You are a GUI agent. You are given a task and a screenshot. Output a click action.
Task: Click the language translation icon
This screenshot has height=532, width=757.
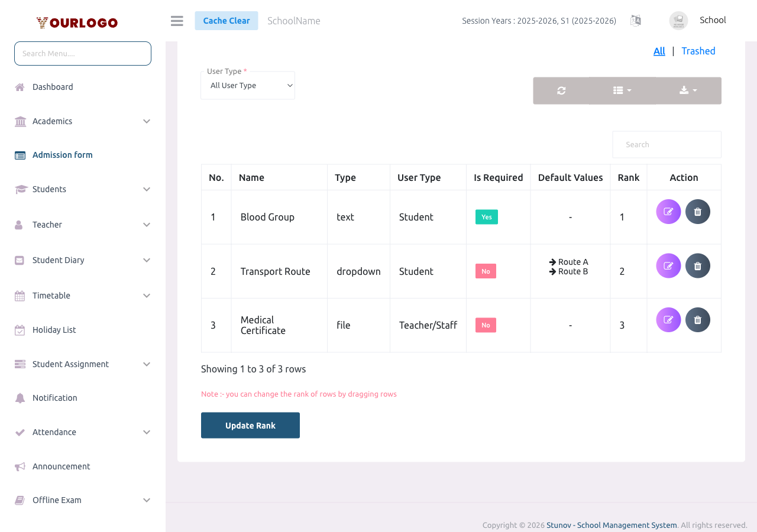click(636, 20)
